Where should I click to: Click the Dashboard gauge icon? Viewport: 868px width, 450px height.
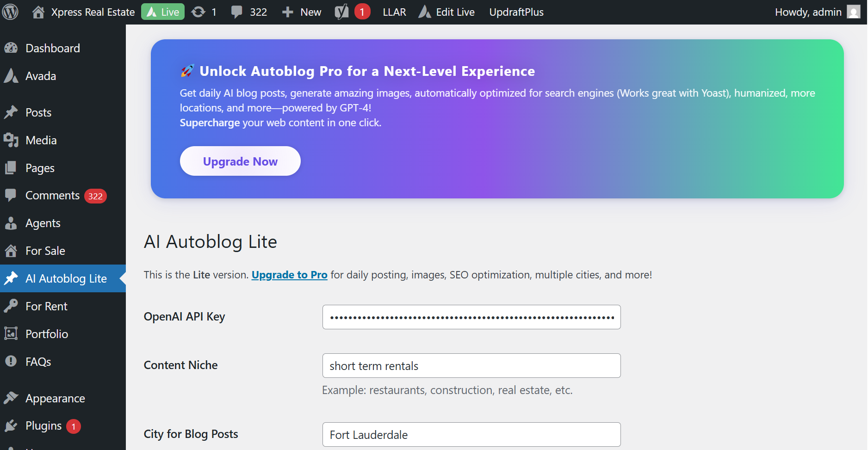[x=11, y=48]
